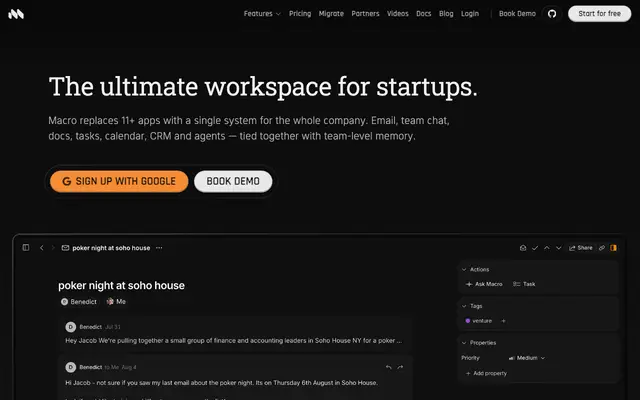640x400 pixels.
Task: Go to the Migrate page
Action: click(331, 14)
